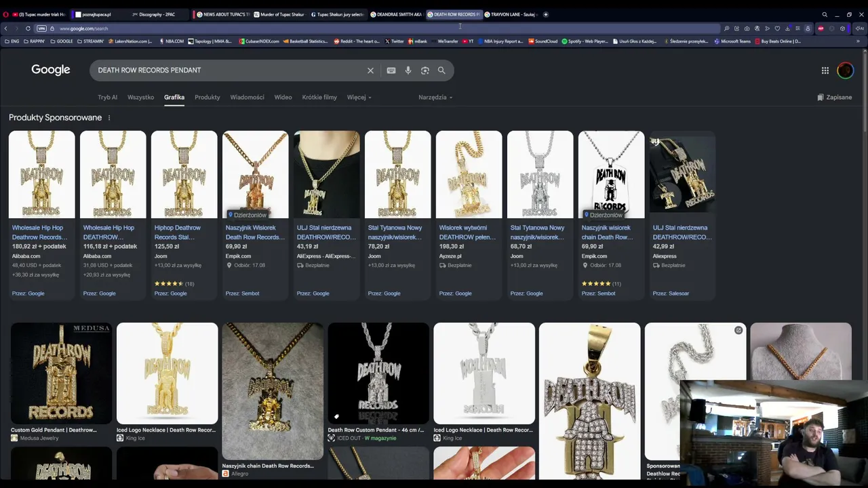Expand the Więcej search filter dropdown
The image size is (868, 488).
(359, 98)
